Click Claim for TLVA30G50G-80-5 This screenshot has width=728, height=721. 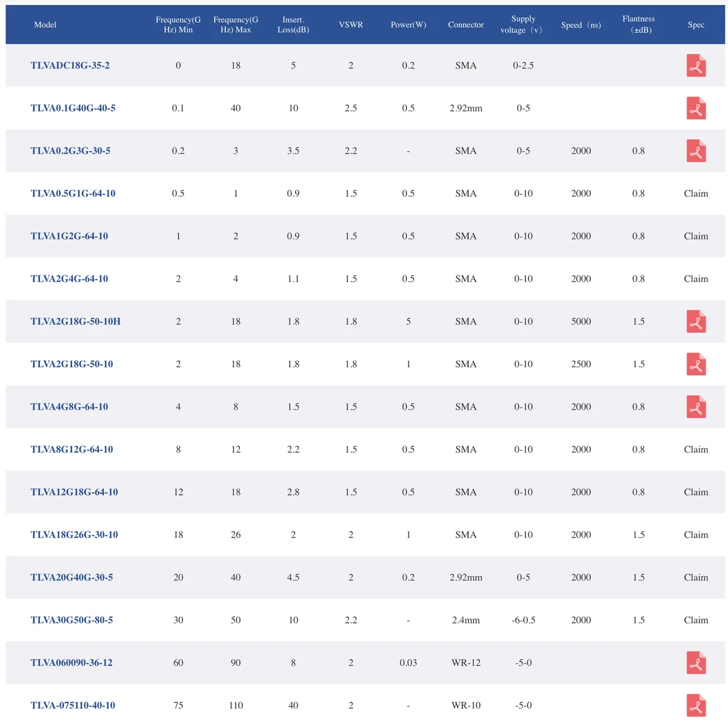point(696,620)
